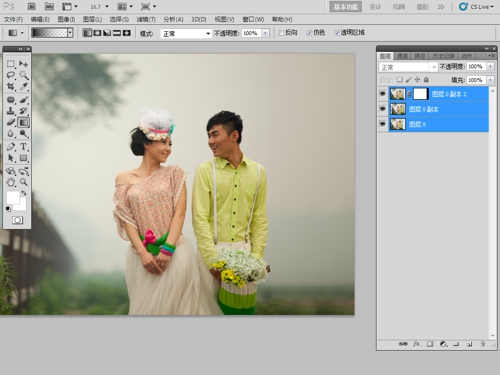500x375 pixels.
Task: Select the Eraser tool
Action: [x=11, y=122]
